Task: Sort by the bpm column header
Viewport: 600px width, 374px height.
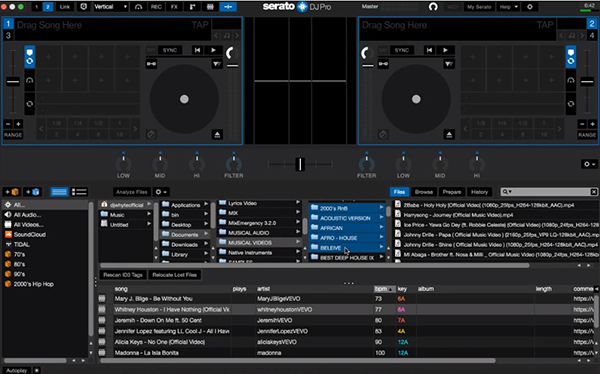Action: (384, 289)
